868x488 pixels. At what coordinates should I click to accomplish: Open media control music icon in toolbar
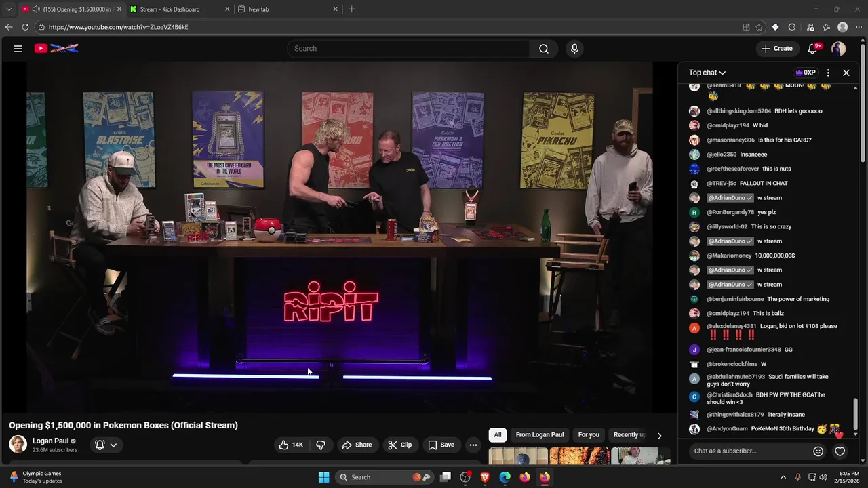(810, 27)
